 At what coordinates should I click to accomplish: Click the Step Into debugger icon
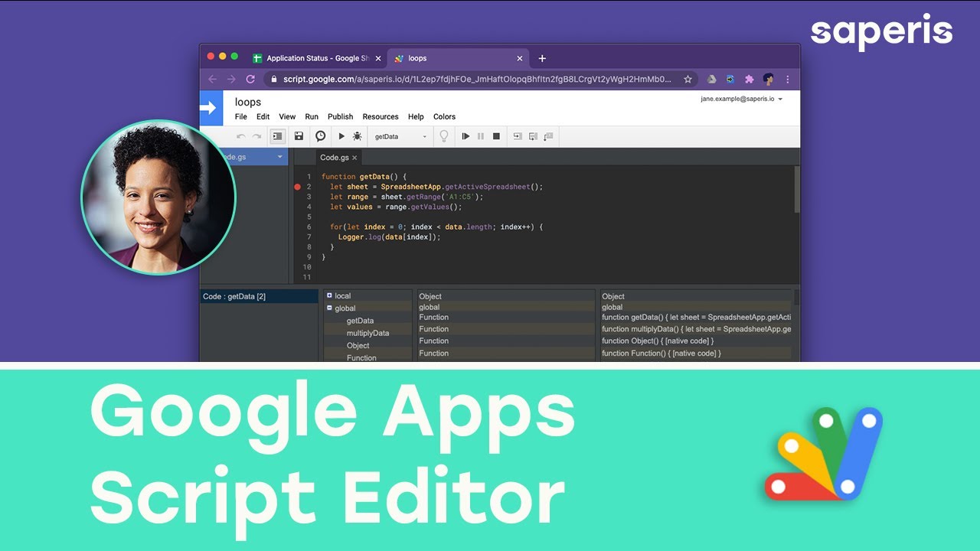point(517,136)
